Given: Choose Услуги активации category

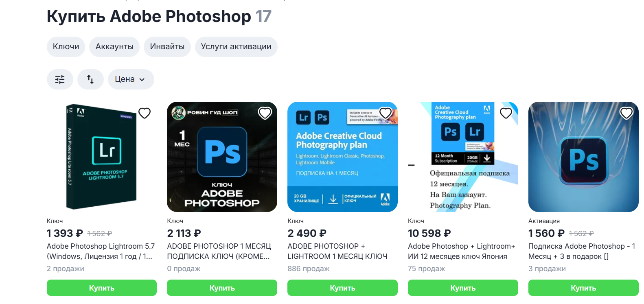Looking at the screenshot, I should click(236, 47).
